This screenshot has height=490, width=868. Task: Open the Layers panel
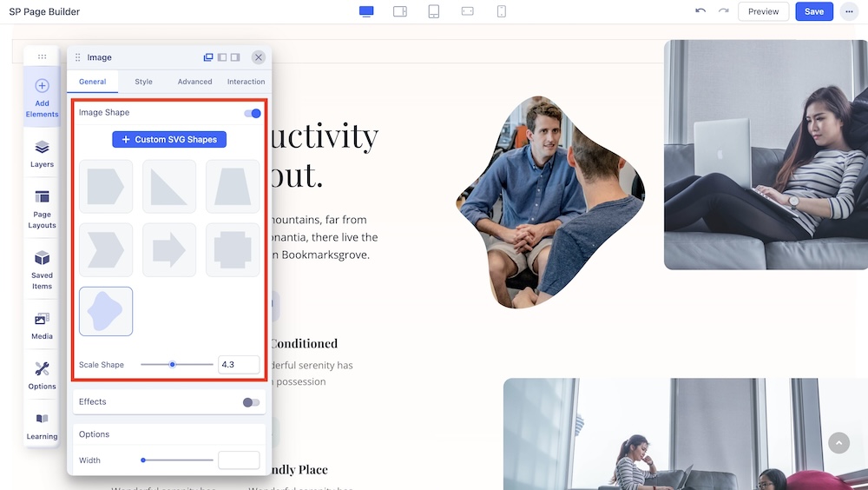pos(42,148)
